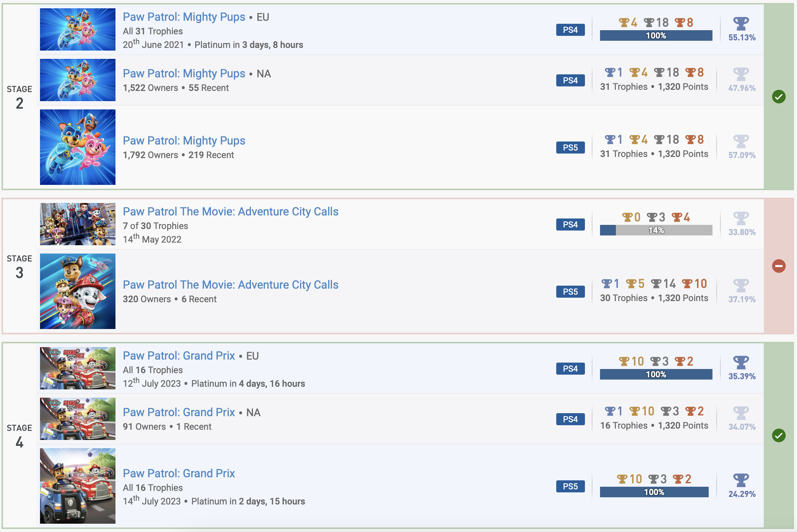The width and height of the screenshot is (797, 532).
Task: Click the green checkmark for Stage 4
Action: pyautogui.click(x=779, y=435)
